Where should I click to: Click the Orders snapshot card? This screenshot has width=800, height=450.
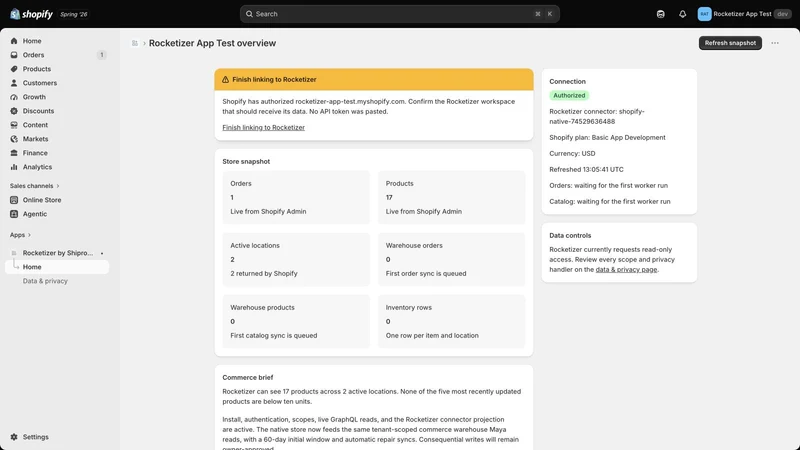pyautogui.click(x=296, y=197)
